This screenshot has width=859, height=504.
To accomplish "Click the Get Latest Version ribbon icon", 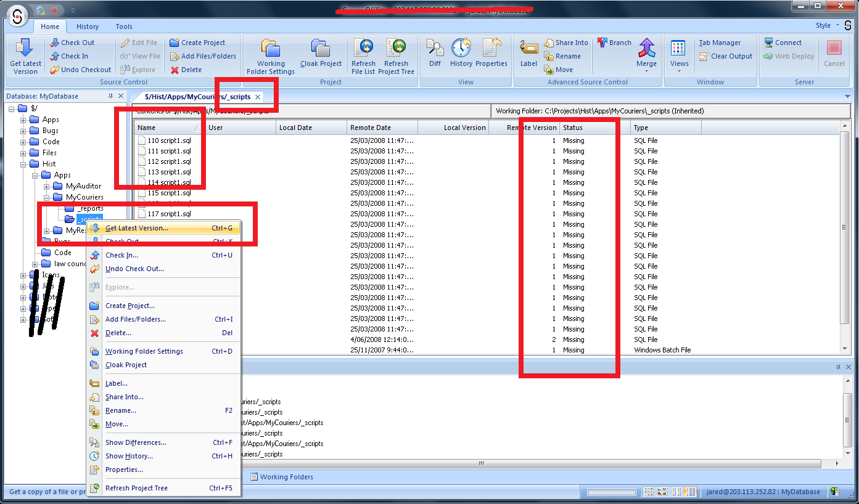I will [x=25, y=56].
